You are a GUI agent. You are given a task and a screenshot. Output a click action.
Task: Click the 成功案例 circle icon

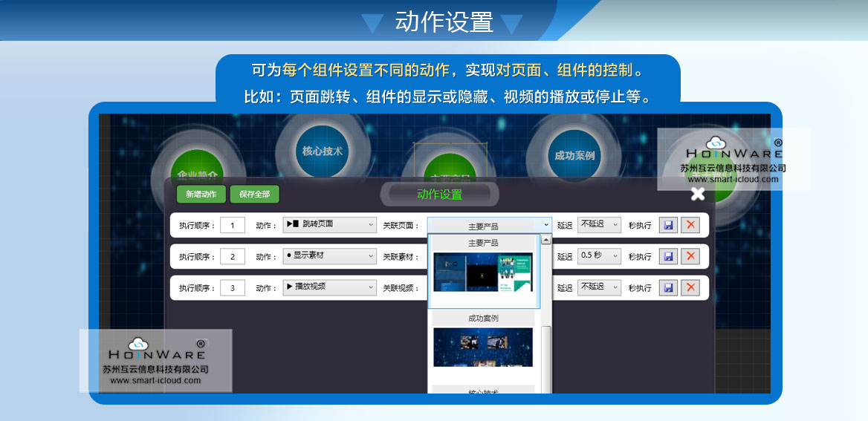(574, 156)
